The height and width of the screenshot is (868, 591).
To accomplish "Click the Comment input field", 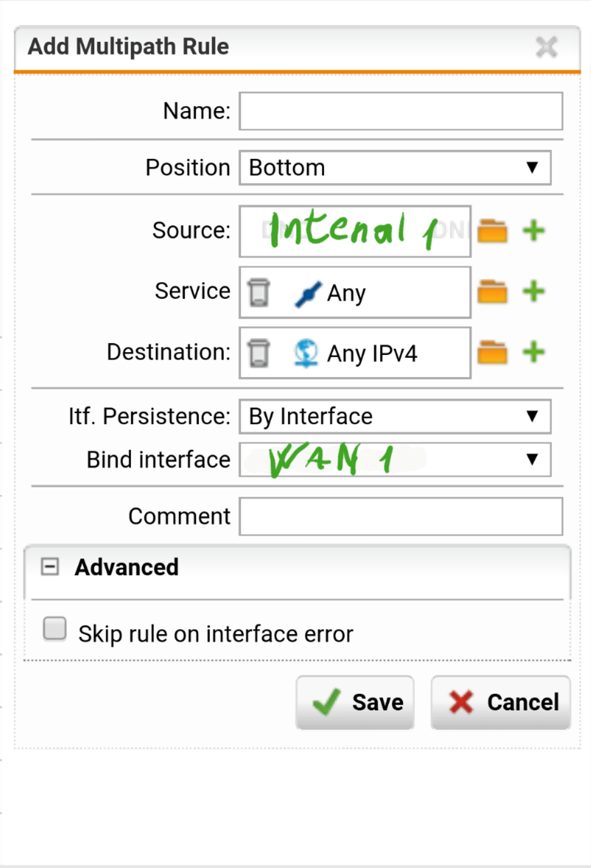I will tap(401, 516).
